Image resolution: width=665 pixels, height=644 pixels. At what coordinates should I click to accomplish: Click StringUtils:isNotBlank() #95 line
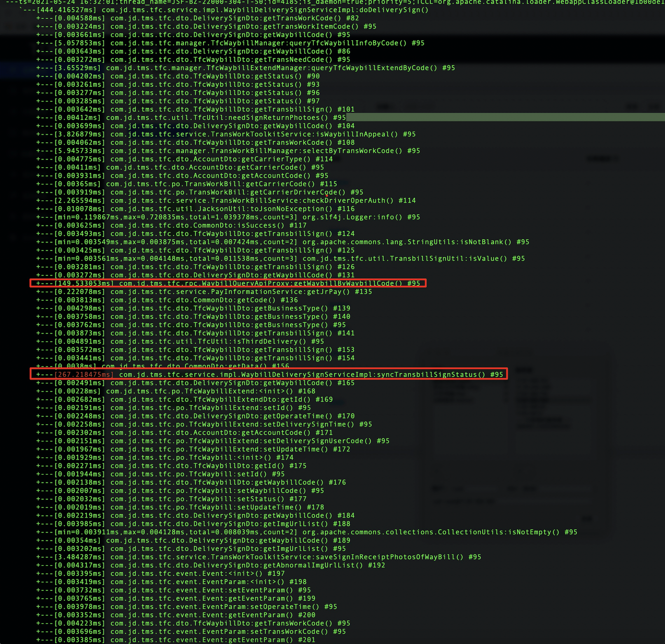tap(283, 242)
